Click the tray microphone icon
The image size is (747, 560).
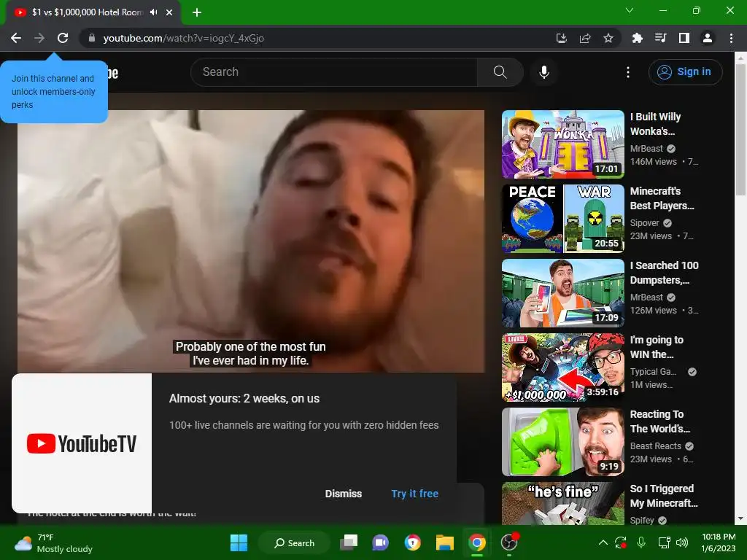click(641, 542)
